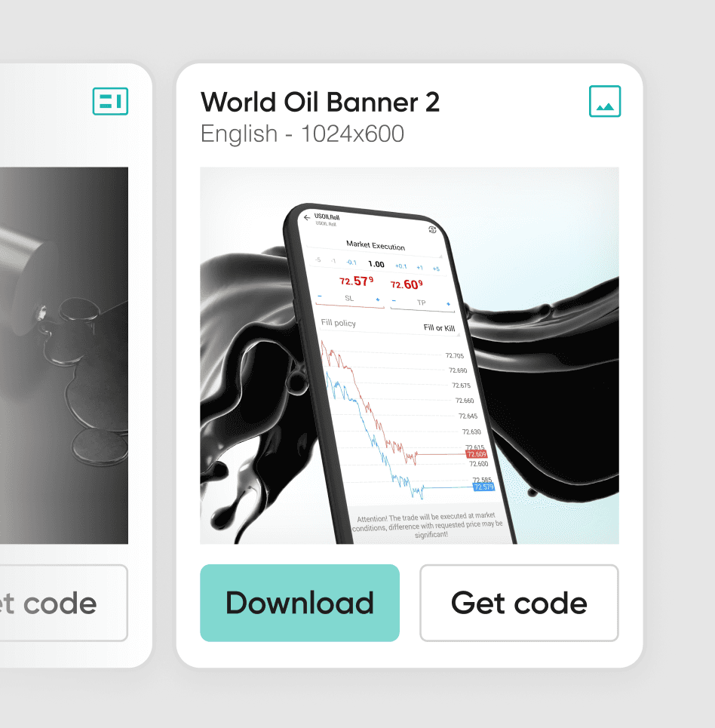Tap the 72.60 buy price
This screenshot has width=715, height=728.
pyautogui.click(x=407, y=284)
